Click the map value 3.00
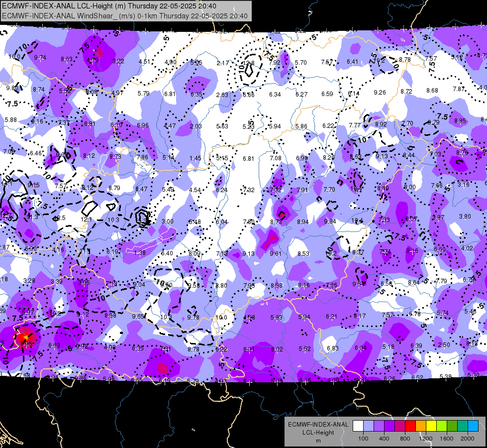Image resolution: width=487 pixels, height=448 pixels. point(168,222)
